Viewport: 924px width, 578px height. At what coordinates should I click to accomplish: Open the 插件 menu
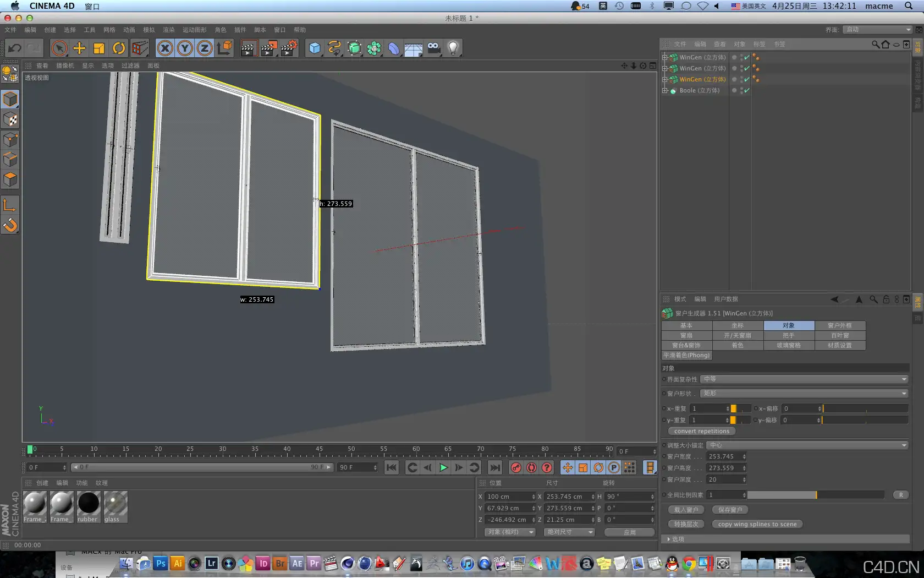click(x=240, y=30)
